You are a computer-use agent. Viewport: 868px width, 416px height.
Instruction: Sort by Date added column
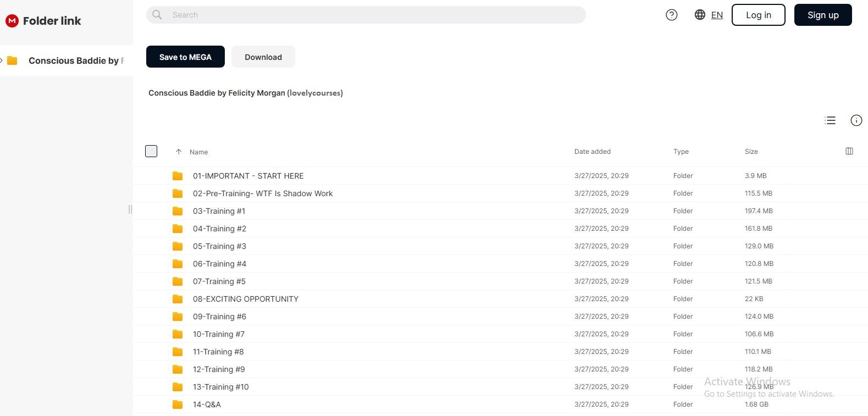(592, 152)
